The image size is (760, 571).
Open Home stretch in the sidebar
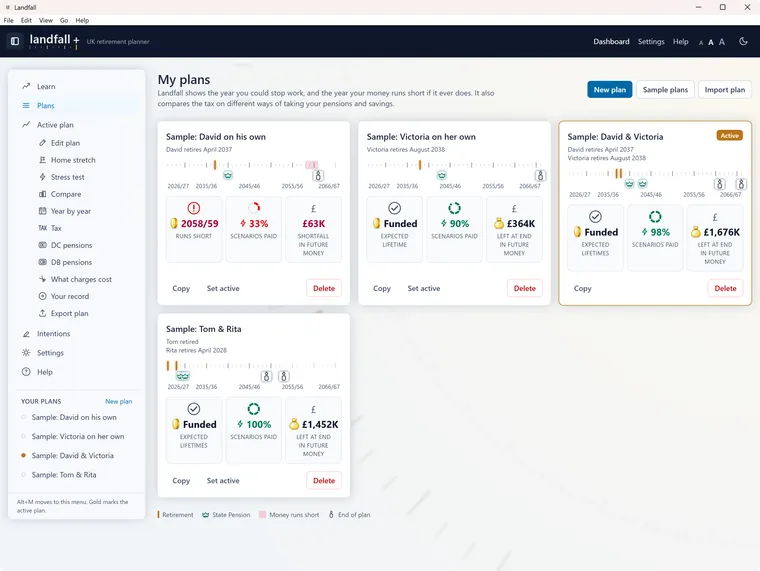73,160
